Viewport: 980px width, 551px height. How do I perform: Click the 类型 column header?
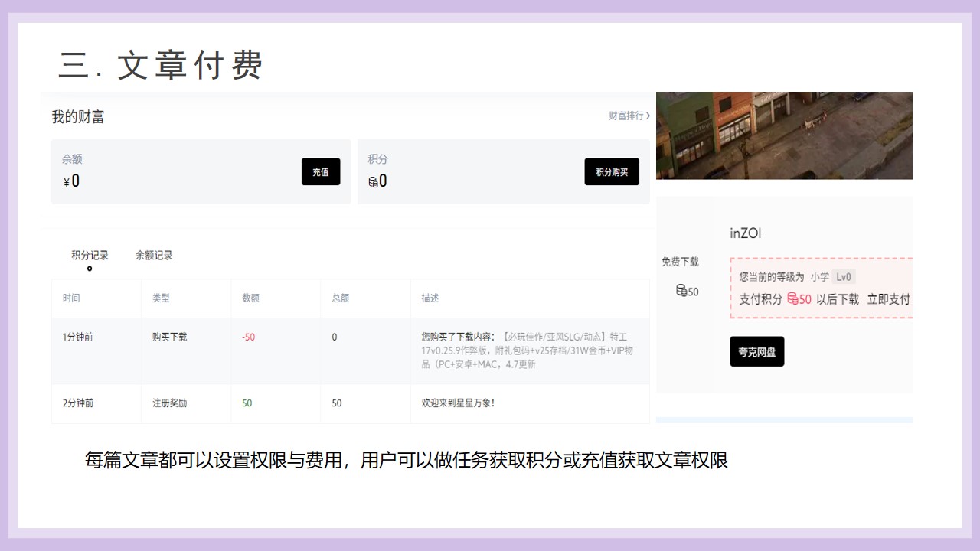click(x=161, y=298)
